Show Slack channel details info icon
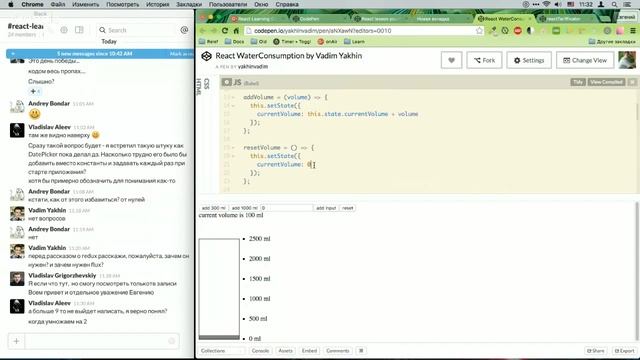 (64, 30)
